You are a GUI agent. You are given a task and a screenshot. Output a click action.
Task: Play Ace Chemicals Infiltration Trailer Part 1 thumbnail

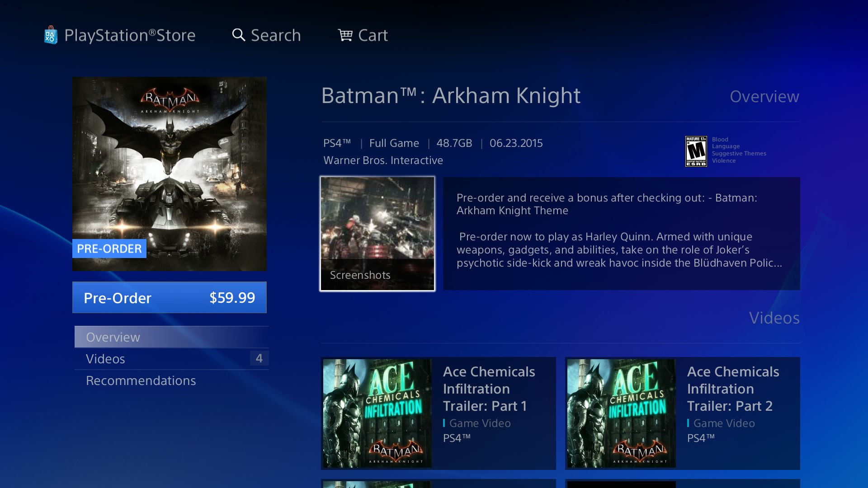point(377,413)
